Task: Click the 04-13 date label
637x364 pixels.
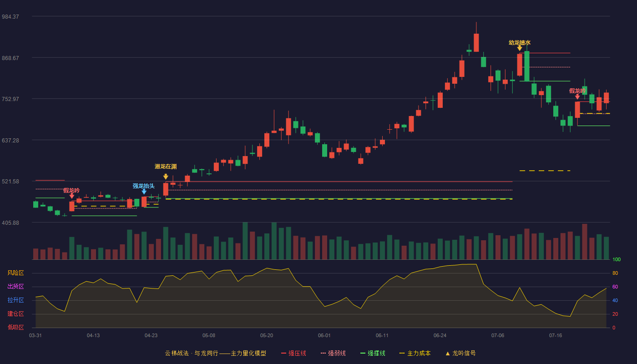Action: tap(93, 335)
